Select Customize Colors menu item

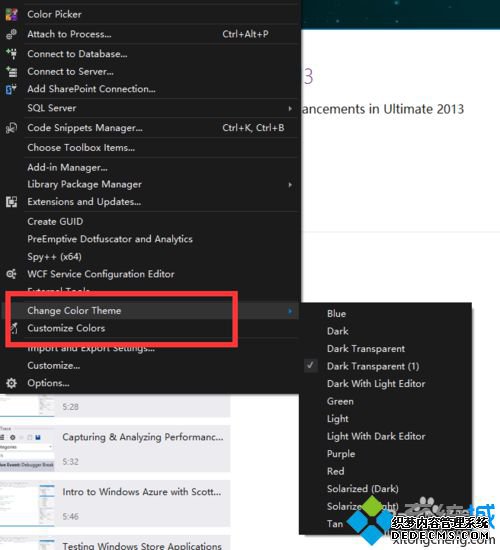point(66,328)
